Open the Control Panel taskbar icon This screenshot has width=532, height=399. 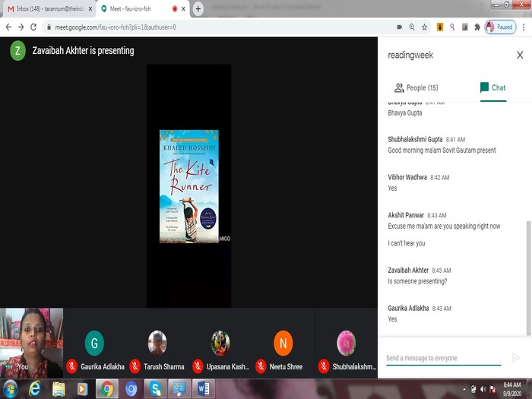179,389
